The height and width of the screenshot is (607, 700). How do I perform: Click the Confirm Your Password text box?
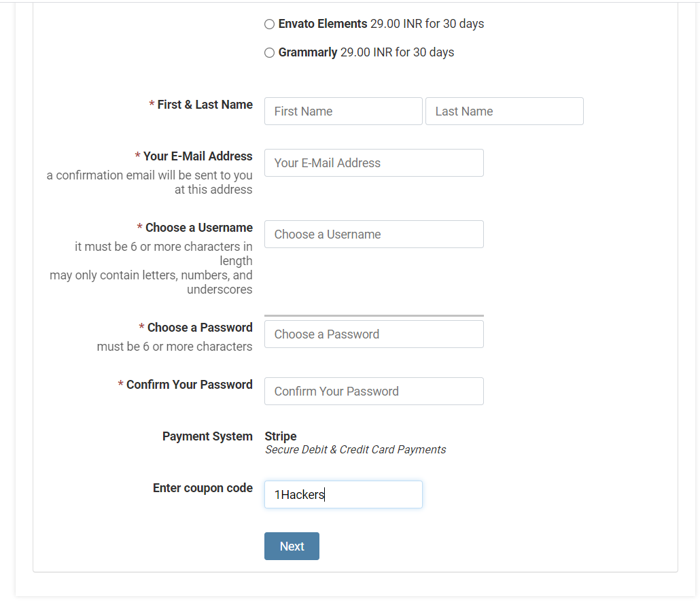[374, 392]
